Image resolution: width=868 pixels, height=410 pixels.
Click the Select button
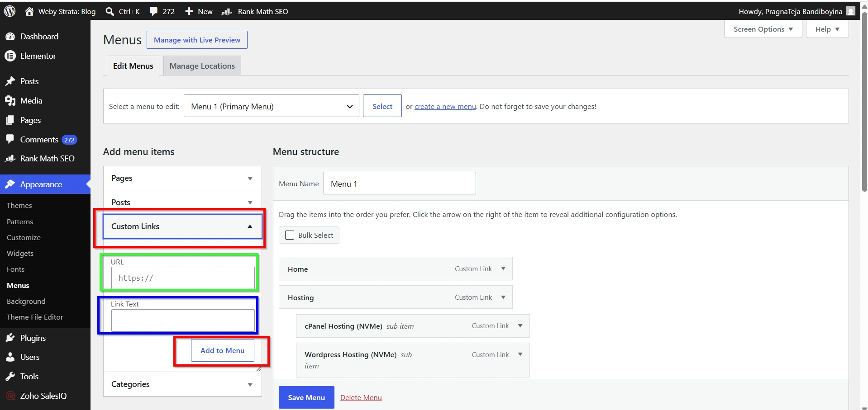(x=382, y=106)
